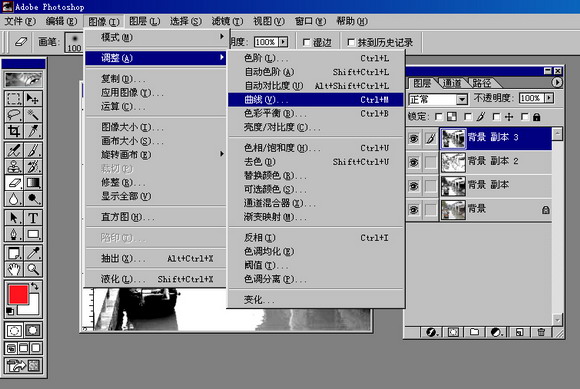Select the Paintbrush tool
This screenshot has height=389, width=580.
[33, 150]
